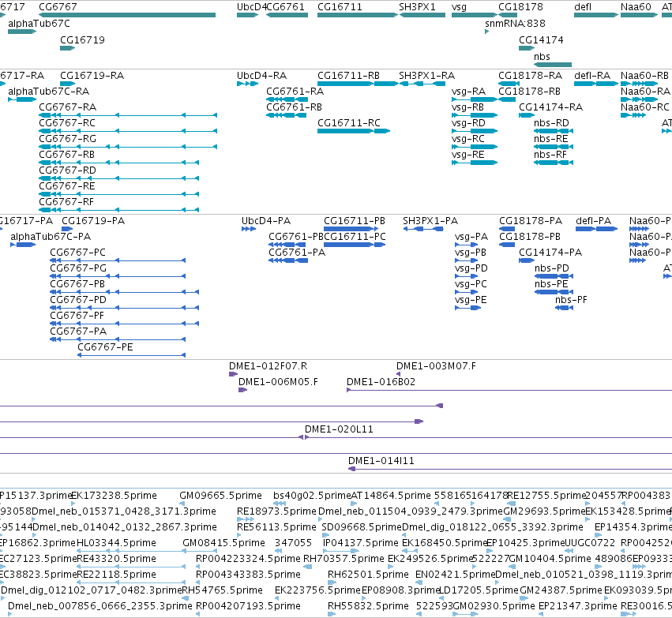Select the SH3PX1-RA transcript label
The width and height of the screenshot is (672, 618).
(x=427, y=76)
